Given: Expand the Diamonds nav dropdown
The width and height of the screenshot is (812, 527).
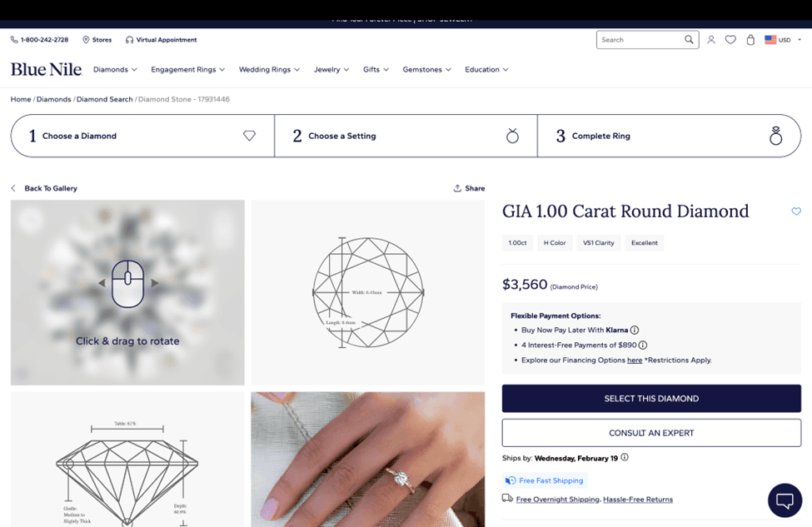Looking at the screenshot, I should 115,69.
